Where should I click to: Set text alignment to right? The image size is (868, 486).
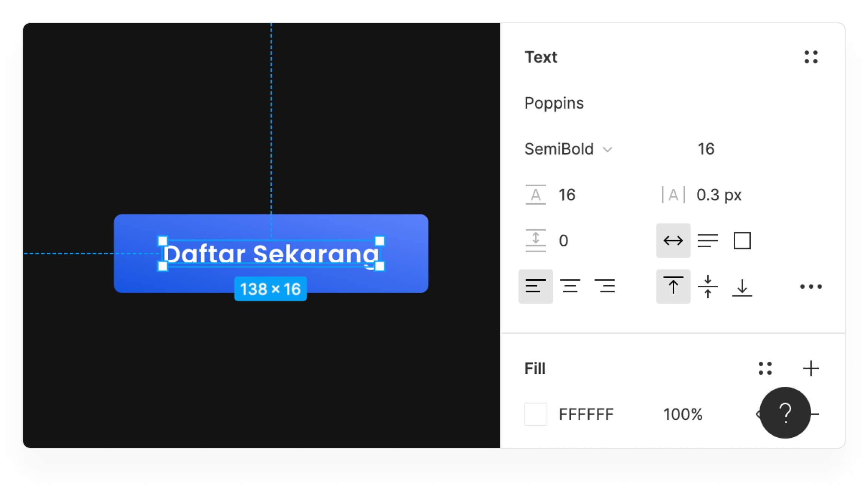604,286
